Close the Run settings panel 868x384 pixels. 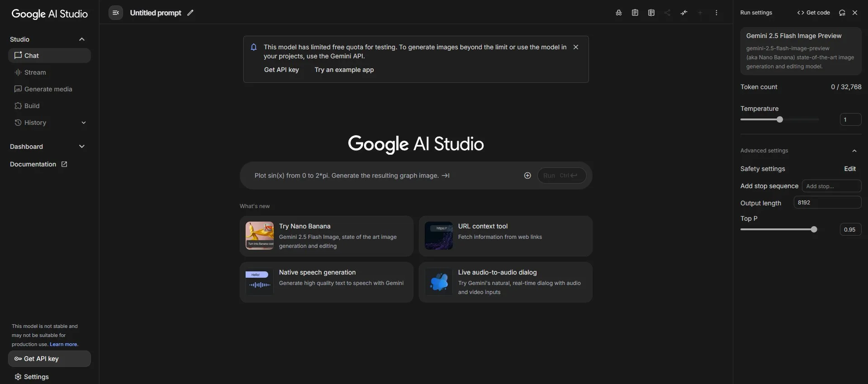tap(854, 13)
